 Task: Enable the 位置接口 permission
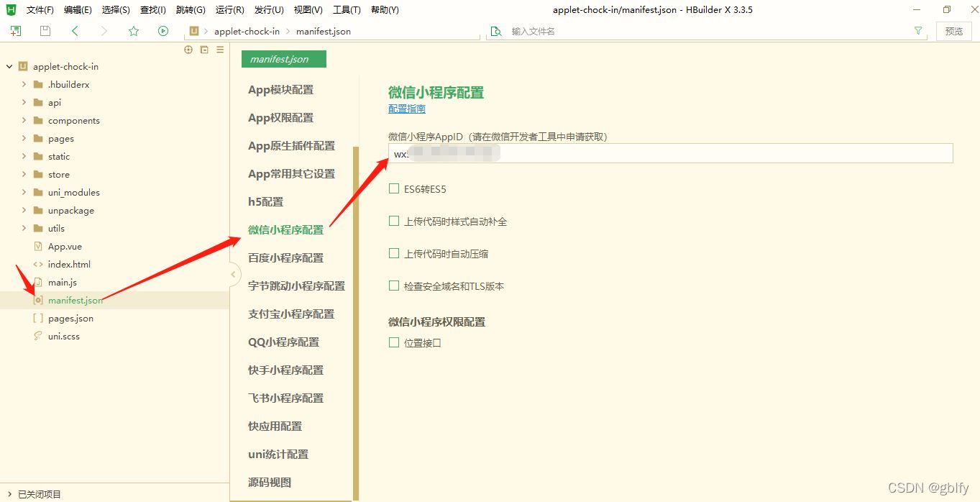(394, 342)
